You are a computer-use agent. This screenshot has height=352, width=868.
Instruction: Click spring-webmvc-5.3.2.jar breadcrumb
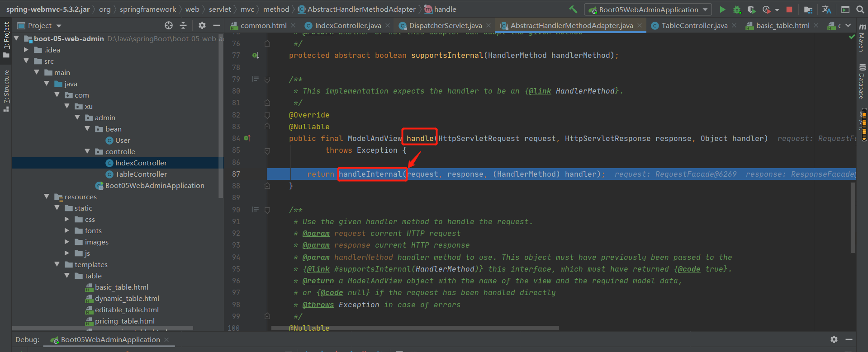tap(48, 9)
